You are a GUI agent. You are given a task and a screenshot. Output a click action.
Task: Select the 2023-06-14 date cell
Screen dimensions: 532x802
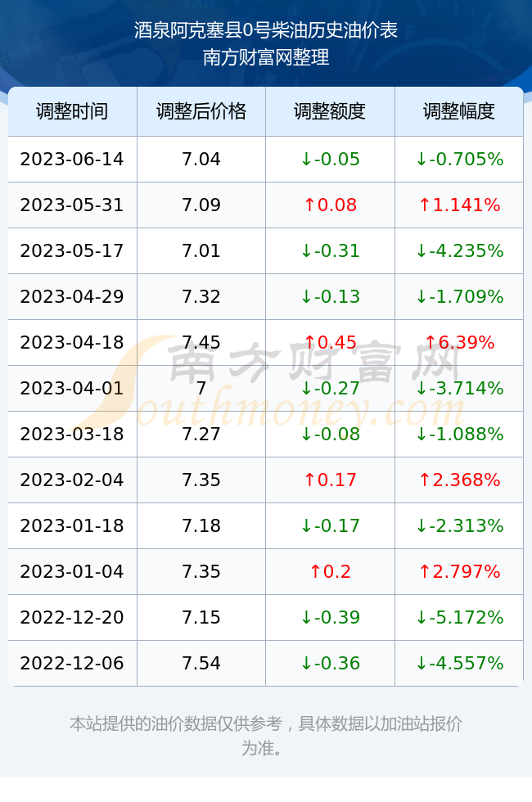72,159
